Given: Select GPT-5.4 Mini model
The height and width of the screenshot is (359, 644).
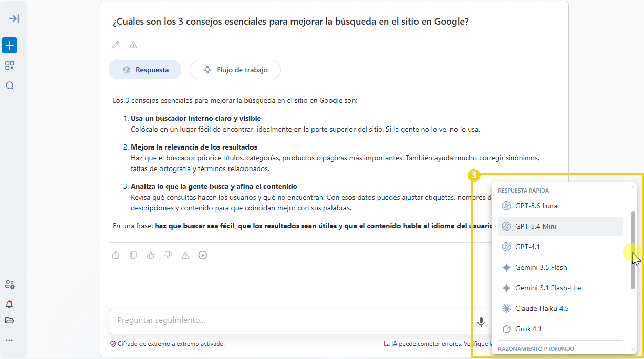Looking at the screenshot, I should [x=560, y=226].
